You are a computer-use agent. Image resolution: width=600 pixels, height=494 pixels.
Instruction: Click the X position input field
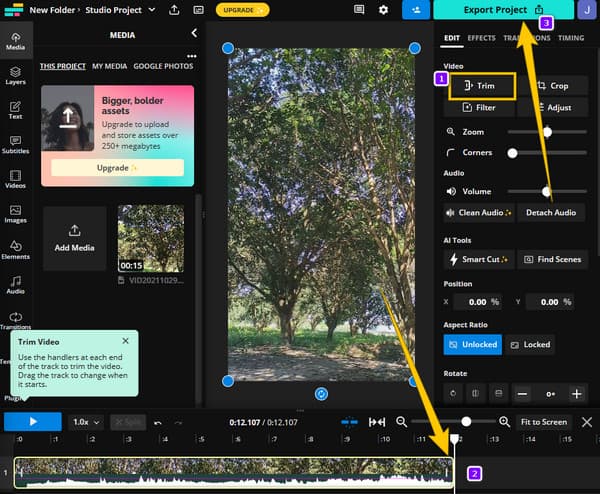(x=478, y=302)
